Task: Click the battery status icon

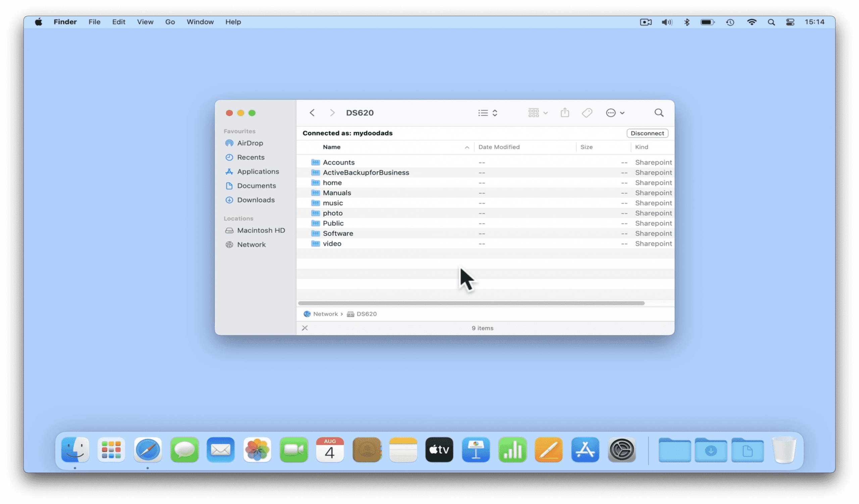Action: click(708, 22)
